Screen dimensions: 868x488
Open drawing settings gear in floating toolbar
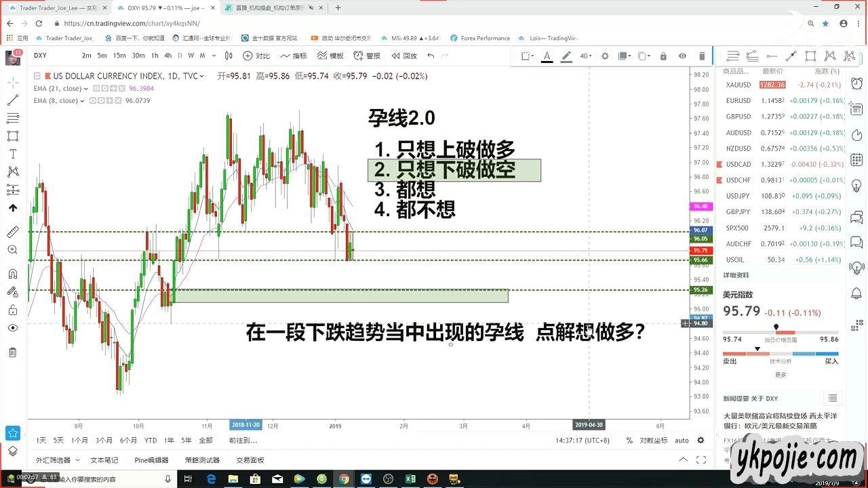(605, 56)
